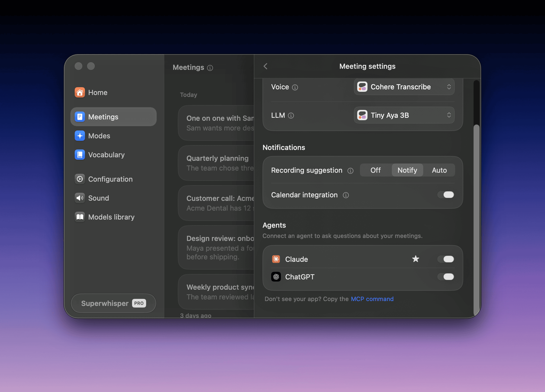Click the info icon next to Voice
Viewport: 545px width, 392px height.
pos(295,87)
